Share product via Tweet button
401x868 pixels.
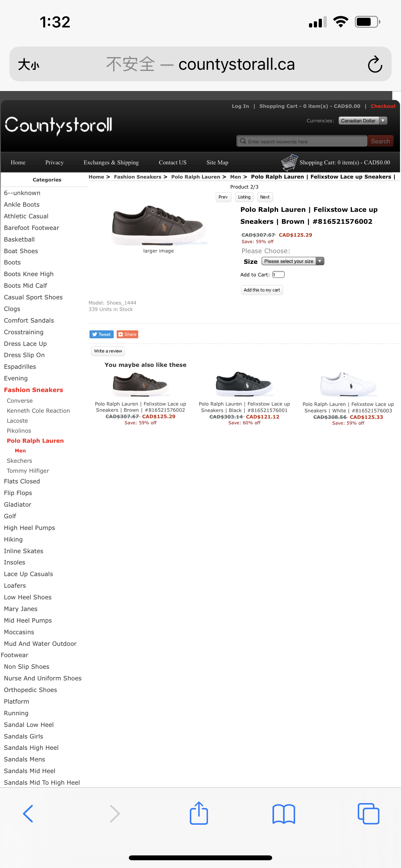[x=101, y=334]
